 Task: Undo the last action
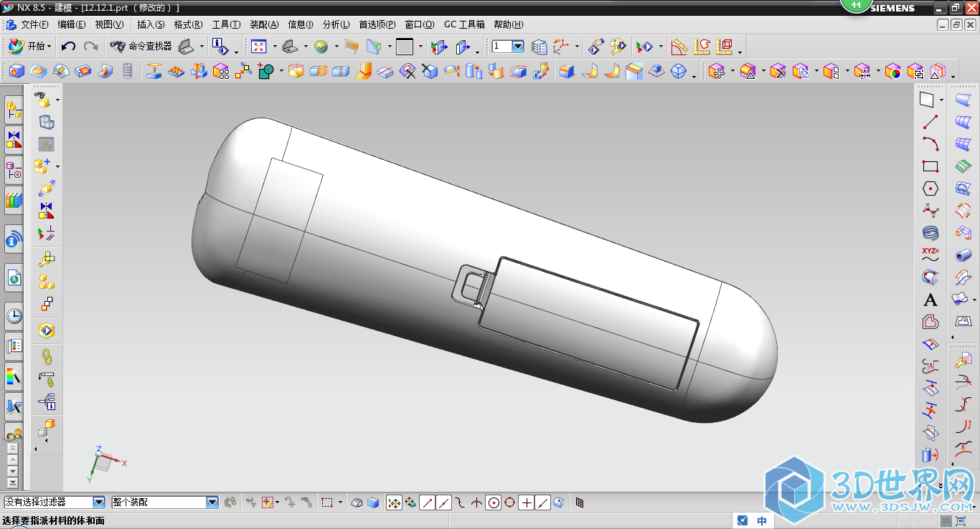[x=68, y=47]
